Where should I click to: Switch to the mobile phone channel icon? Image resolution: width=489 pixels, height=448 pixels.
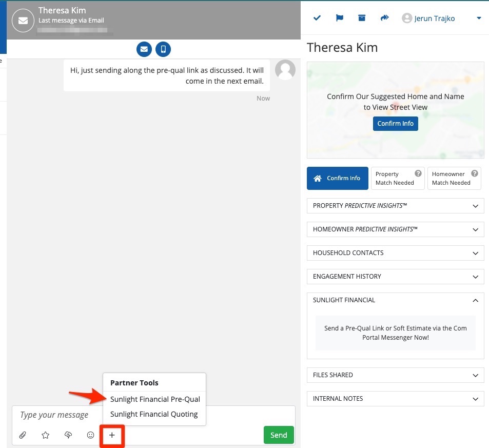click(163, 49)
